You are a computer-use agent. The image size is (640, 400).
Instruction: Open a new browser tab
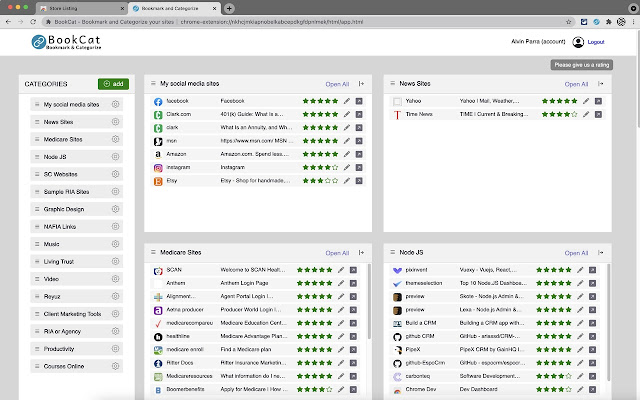(x=229, y=8)
